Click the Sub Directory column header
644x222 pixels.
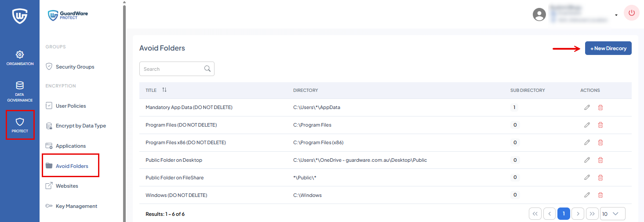528,90
